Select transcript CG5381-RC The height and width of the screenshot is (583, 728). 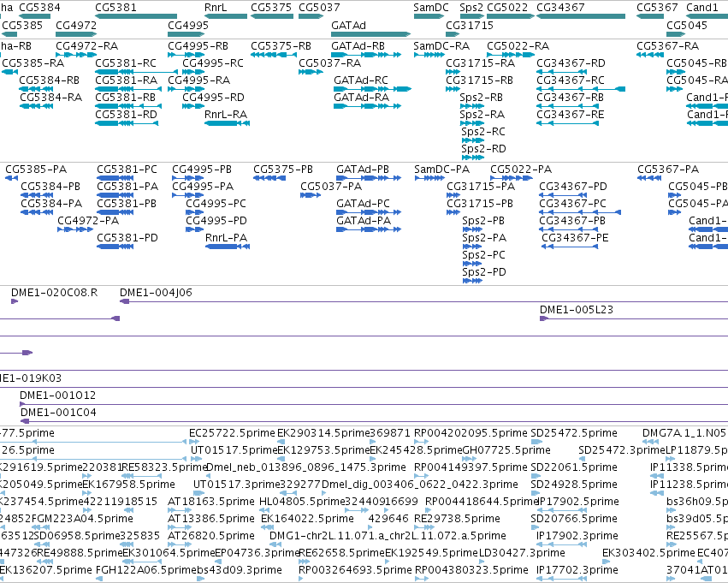126,63
